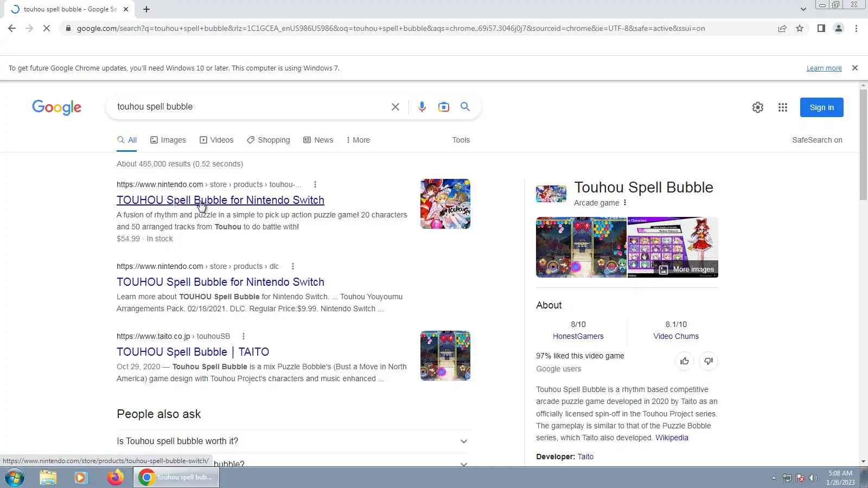Open the Video Chums review link
Viewport: 868px width, 488px height.
[676, 336]
